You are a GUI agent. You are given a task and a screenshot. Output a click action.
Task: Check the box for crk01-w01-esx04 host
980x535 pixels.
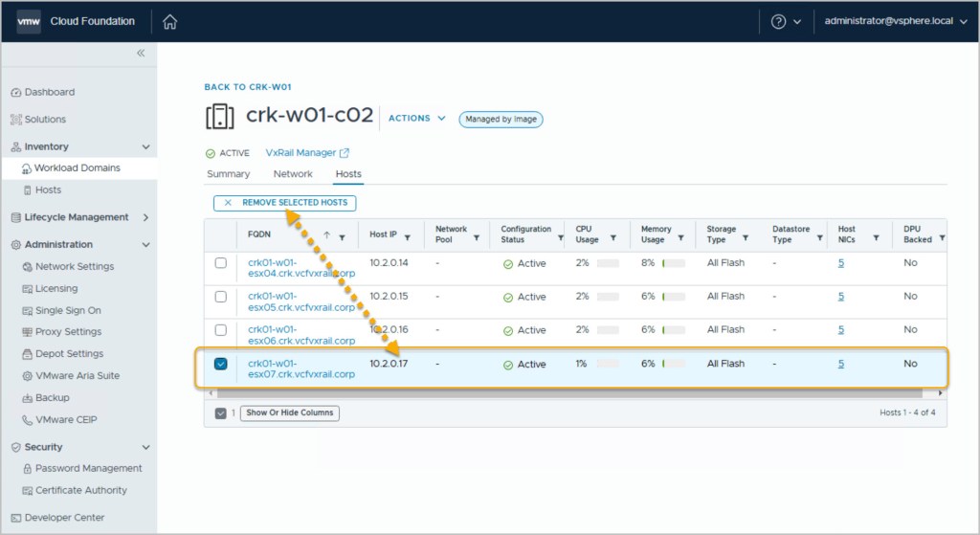pos(221,263)
